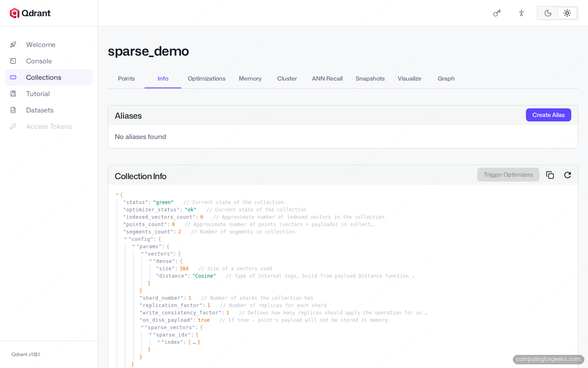Switch to the Points tab
This screenshot has height=368, width=588.
click(126, 79)
